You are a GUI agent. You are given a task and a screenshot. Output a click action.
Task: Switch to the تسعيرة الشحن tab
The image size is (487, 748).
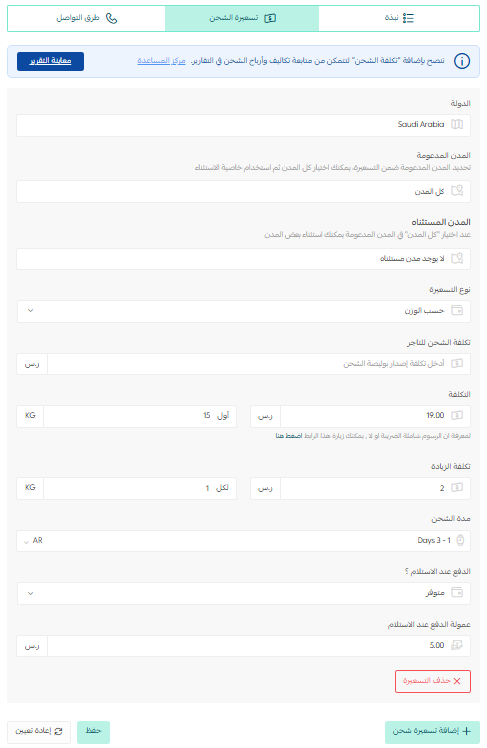point(242,18)
